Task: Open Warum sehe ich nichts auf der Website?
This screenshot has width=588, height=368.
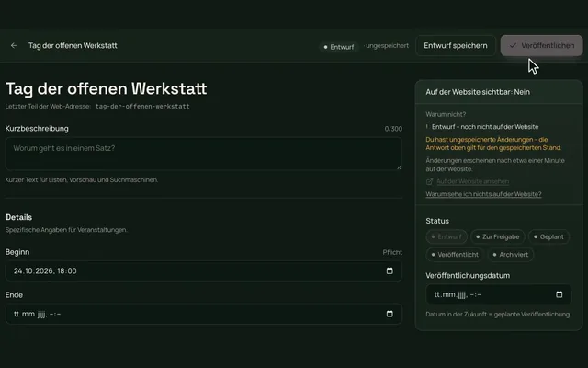Action: [483, 194]
